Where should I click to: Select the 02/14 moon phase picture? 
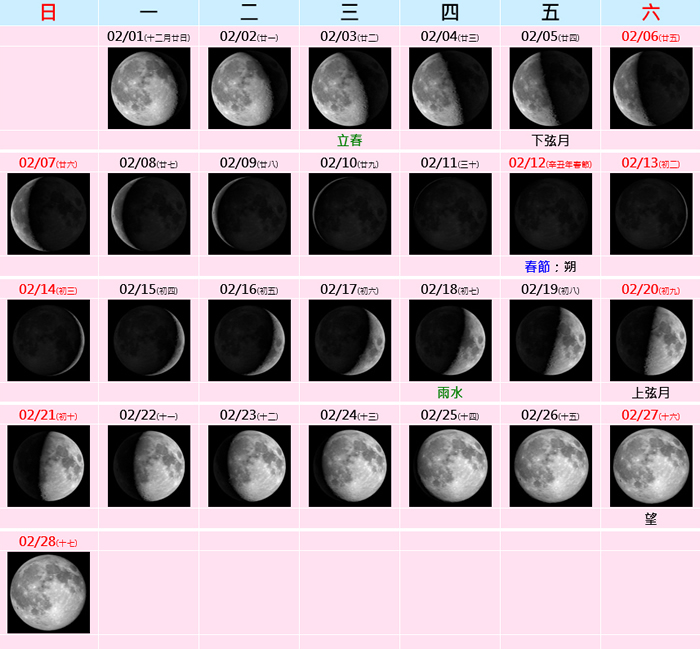point(48,340)
